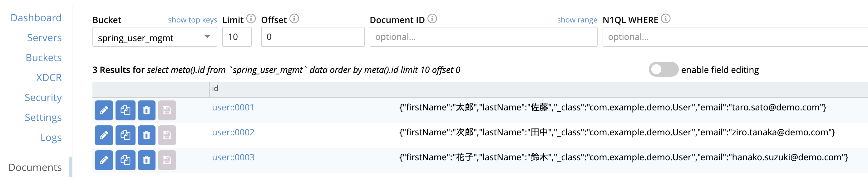This screenshot has width=868, height=179.
Task: Open the spring_user_mgmt bucket dropdown
Action: (x=154, y=37)
